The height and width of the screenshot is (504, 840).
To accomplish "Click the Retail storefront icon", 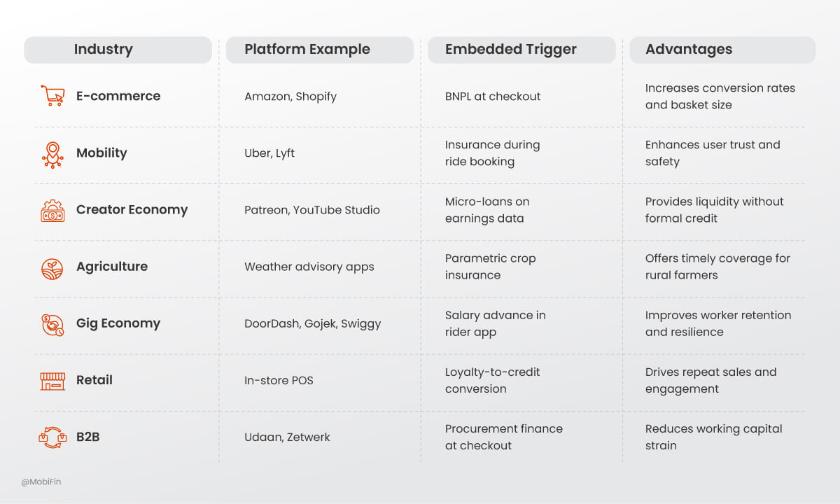I will point(52,381).
